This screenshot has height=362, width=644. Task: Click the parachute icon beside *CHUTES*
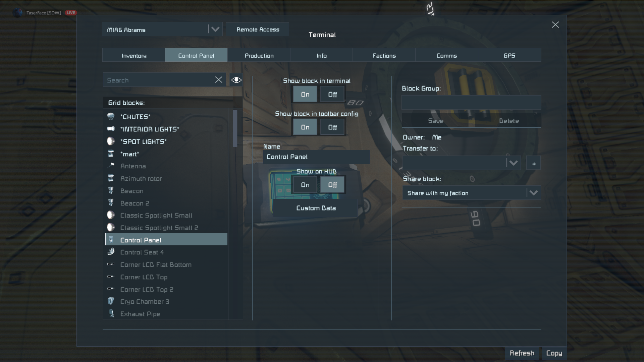point(111,117)
